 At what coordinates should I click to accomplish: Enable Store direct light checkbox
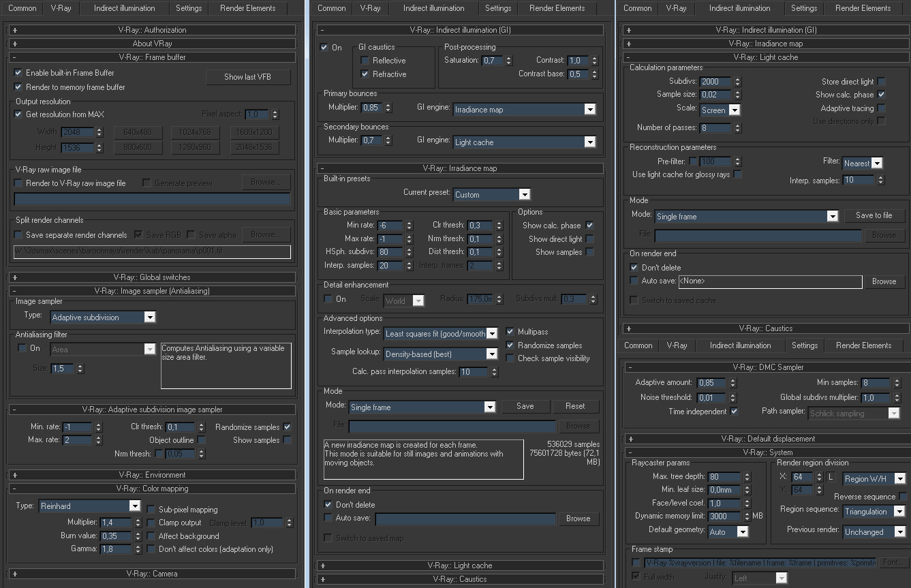(x=881, y=82)
